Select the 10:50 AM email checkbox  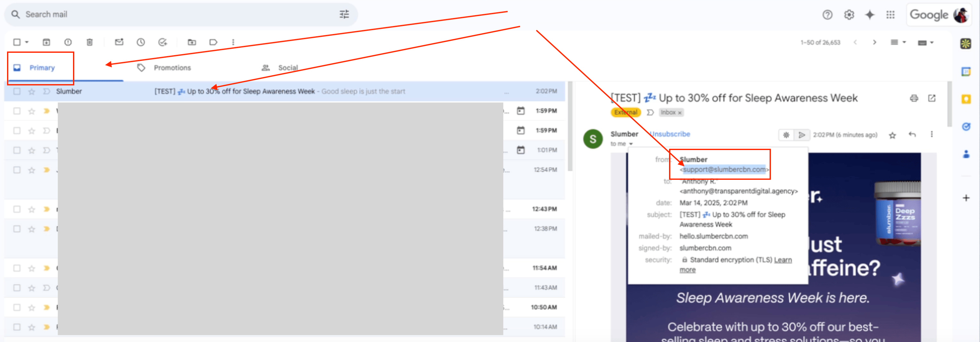17,307
